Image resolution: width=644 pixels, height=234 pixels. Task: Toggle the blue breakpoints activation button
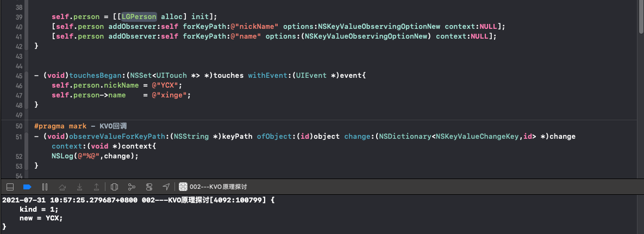pos(28,187)
